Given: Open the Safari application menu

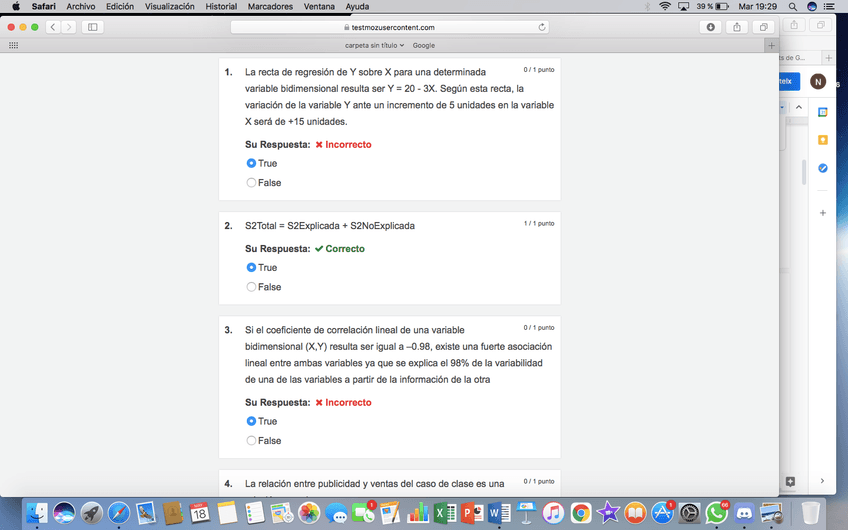Looking at the screenshot, I should pos(43,6).
